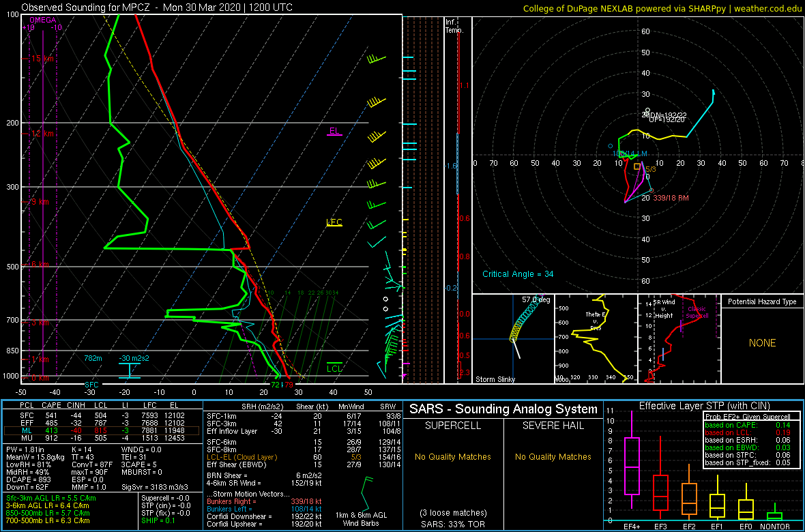Viewport: 805px width, 532px height.
Task: Click the 782m effective inflow label
Action: [x=93, y=358]
